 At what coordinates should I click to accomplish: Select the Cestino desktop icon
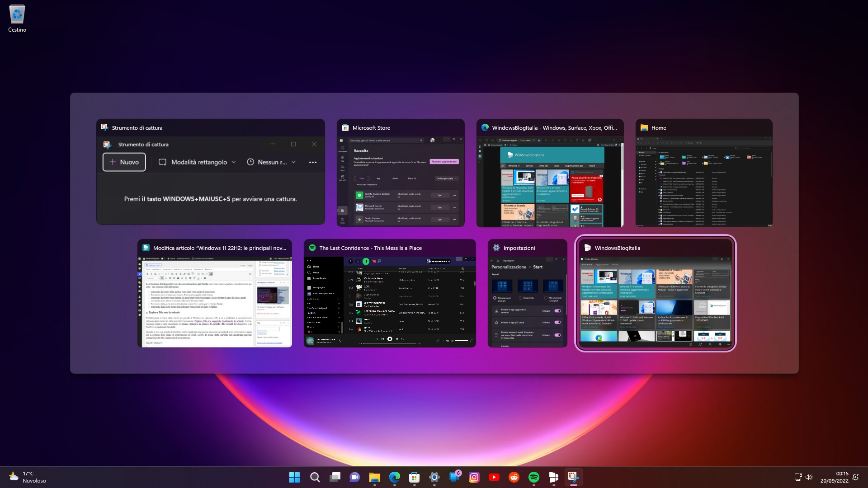pos(17,19)
